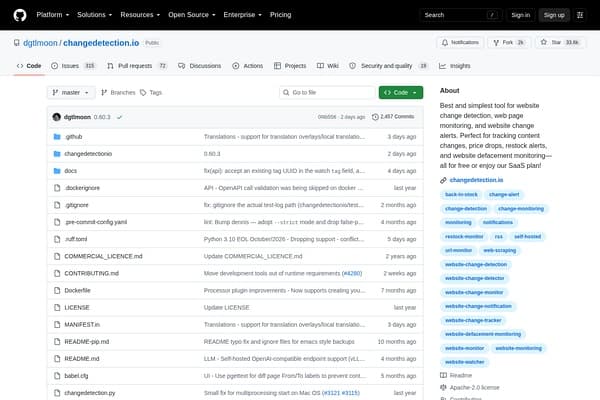Viewport: 600px width, 400px height.
Task: Click the GitHub logo icon
Action: pyautogui.click(x=20, y=15)
